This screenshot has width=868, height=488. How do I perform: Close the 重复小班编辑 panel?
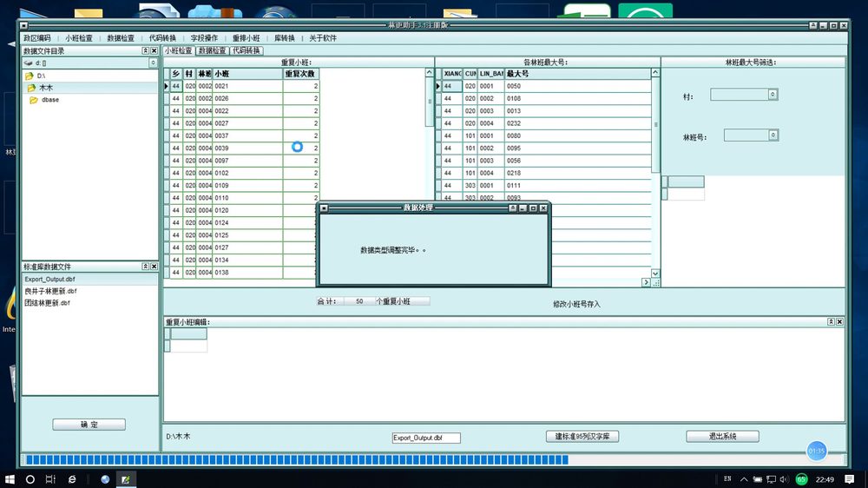tap(839, 322)
